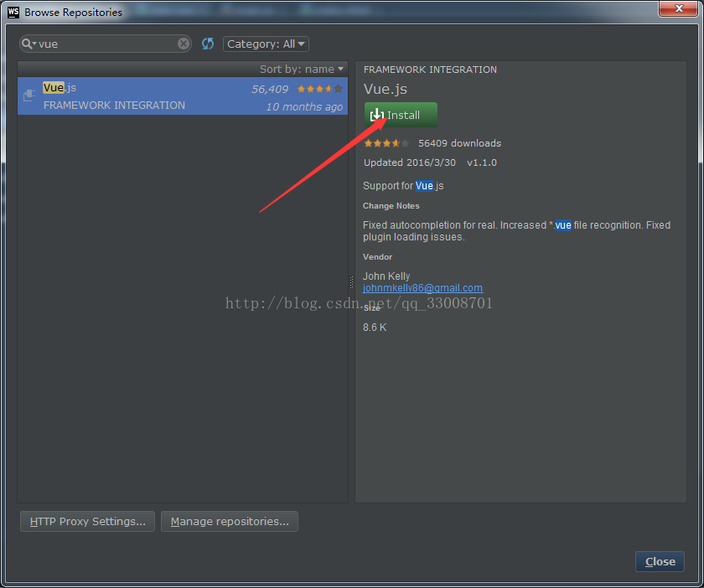
Task: Open the Sort by: name dropdown
Action: (301, 70)
